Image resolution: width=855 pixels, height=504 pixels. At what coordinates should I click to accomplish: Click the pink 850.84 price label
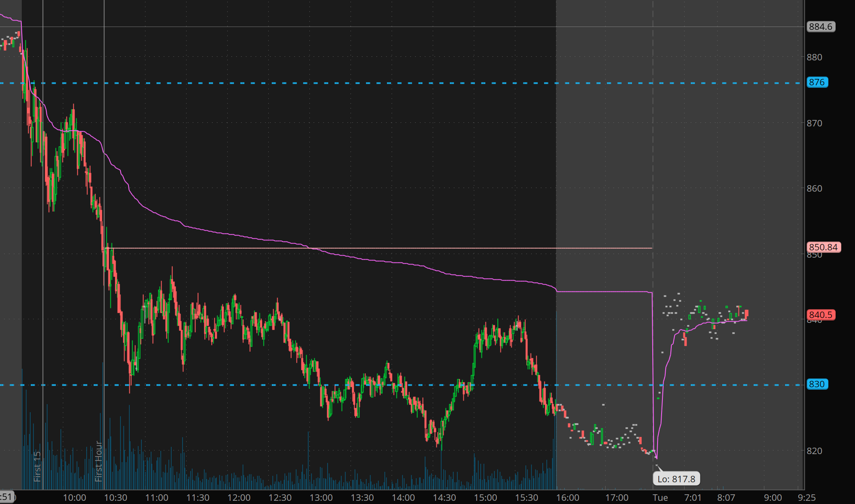click(x=823, y=247)
